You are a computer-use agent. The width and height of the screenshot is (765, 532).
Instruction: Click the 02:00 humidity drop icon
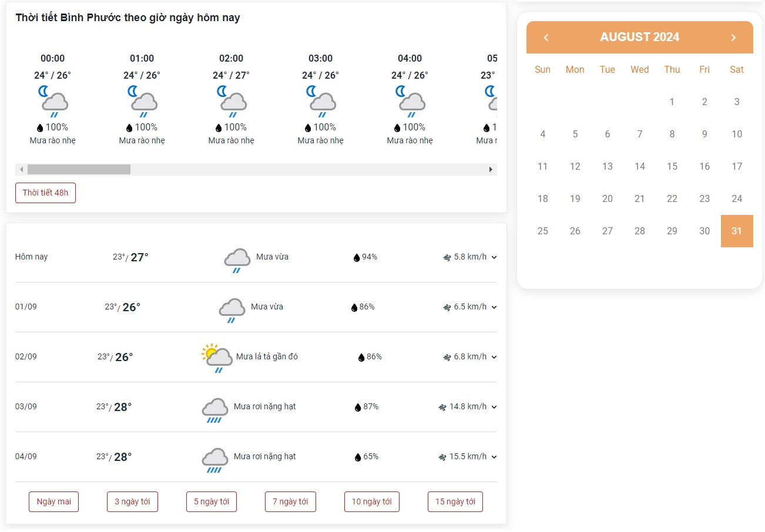pyautogui.click(x=219, y=127)
